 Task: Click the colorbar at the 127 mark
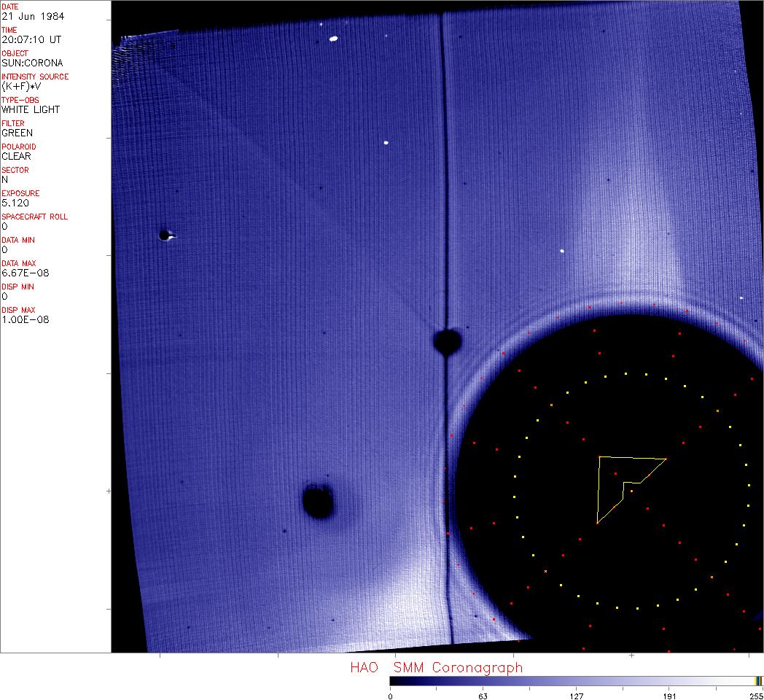pos(576,680)
